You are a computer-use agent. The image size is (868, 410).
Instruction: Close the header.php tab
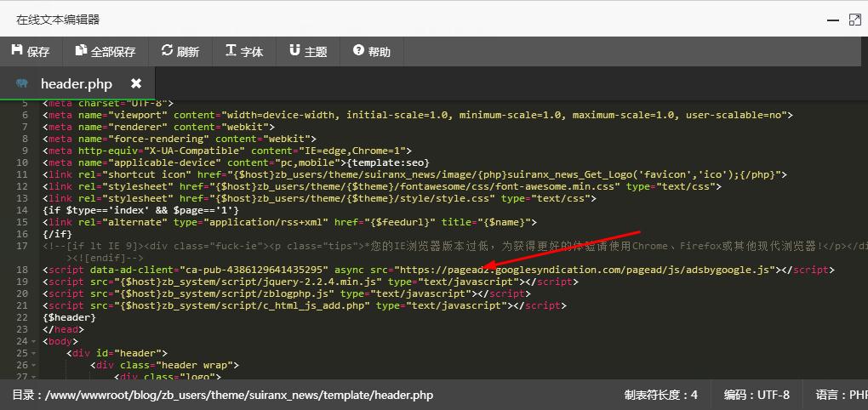coord(136,83)
